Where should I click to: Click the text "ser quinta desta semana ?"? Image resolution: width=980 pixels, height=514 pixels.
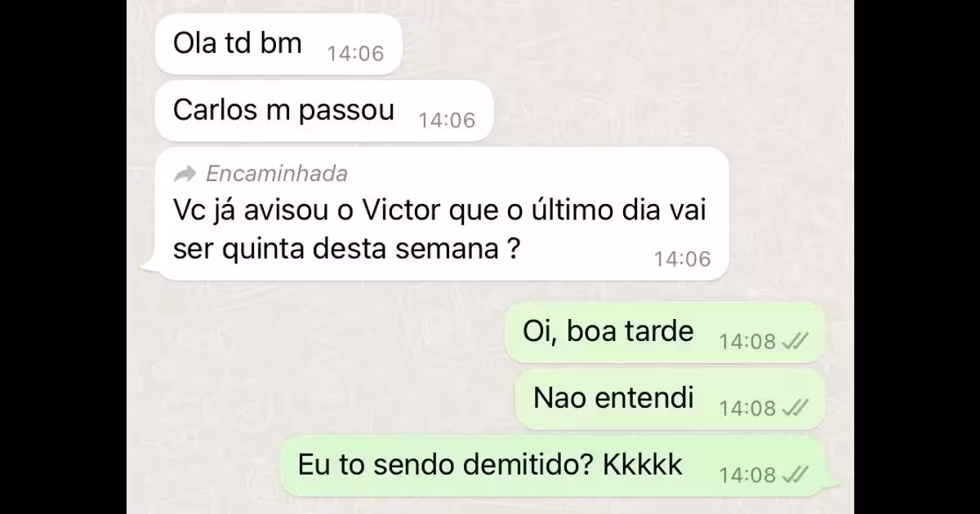click(347, 249)
